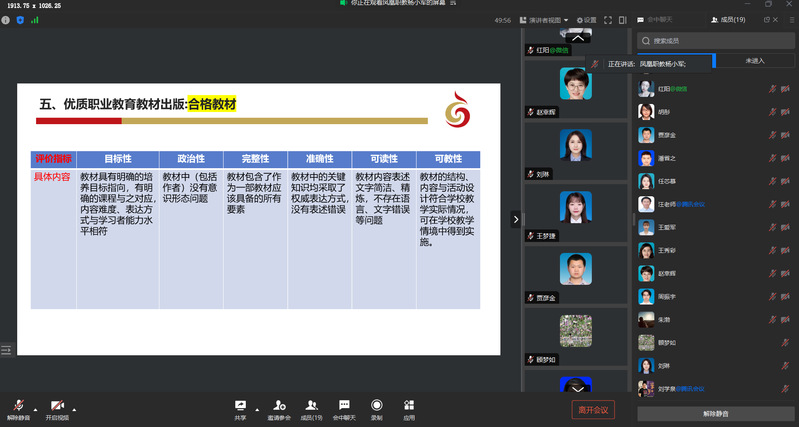This screenshot has height=427, width=799.
Task: Open the speaker view dropdown
Action: (547, 19)
